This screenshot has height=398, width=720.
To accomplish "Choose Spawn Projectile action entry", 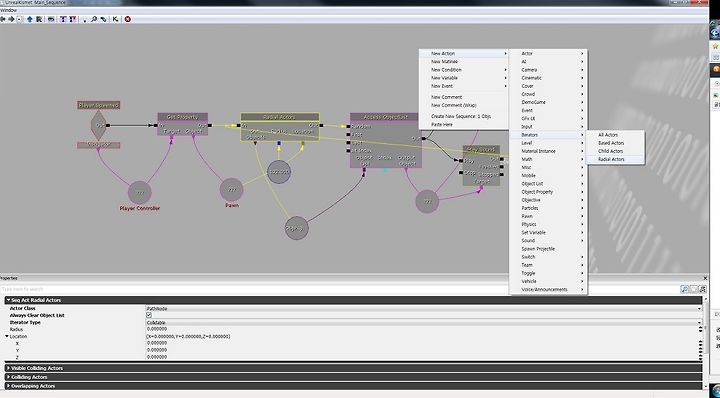I will coord(548,249).
